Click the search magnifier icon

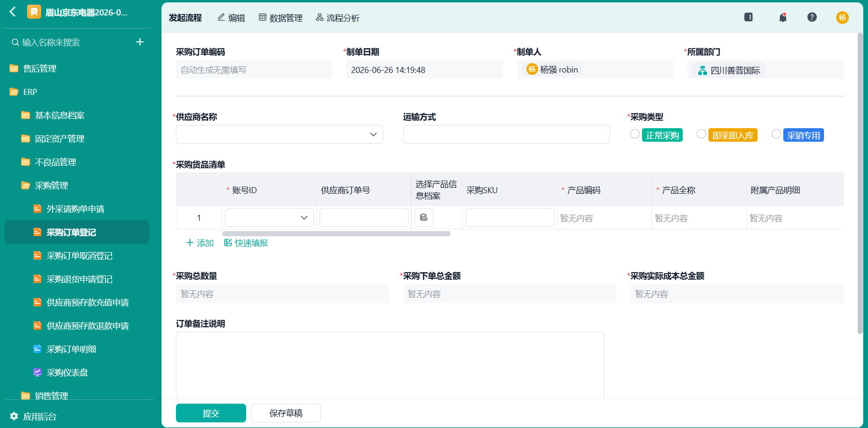[x=15, y=42]
